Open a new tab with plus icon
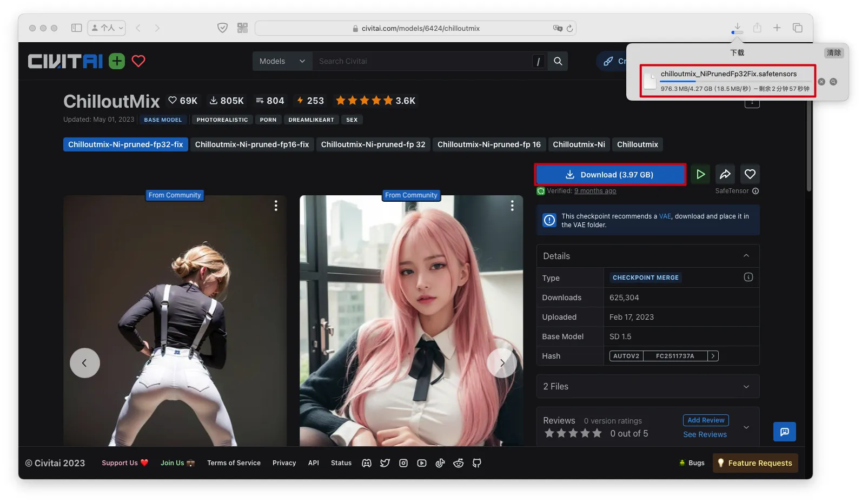 click(777, 28)
